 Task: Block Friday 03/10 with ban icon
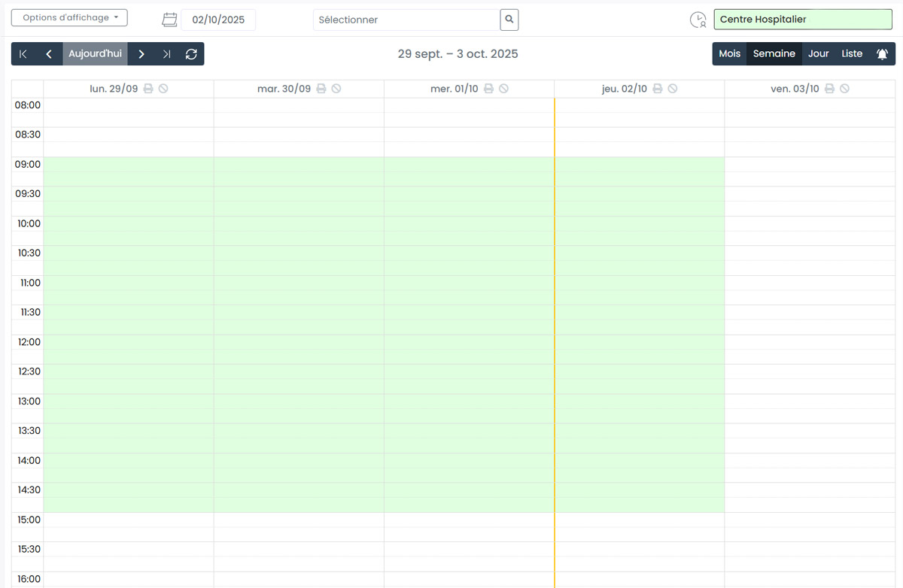[x=845, y=89]
